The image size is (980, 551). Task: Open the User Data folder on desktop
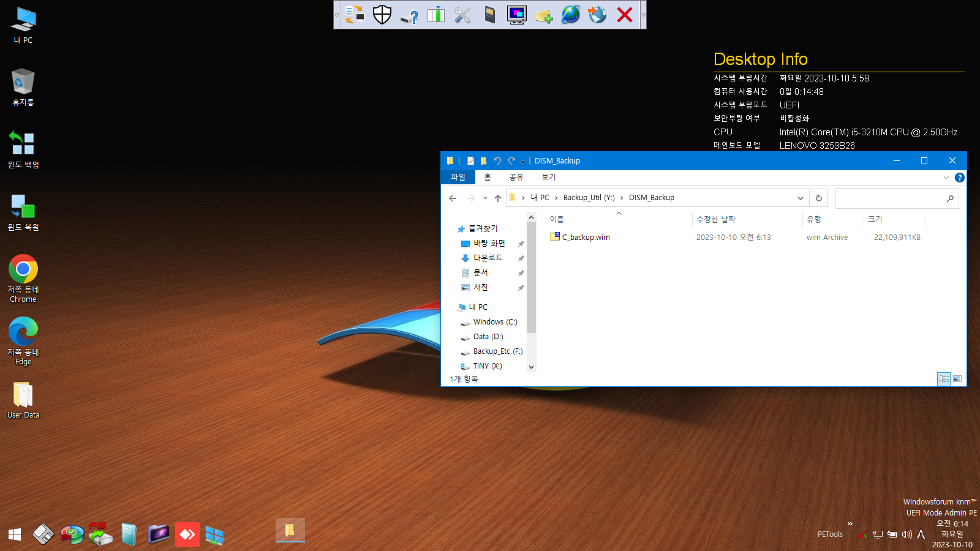(x=23, y=400)
